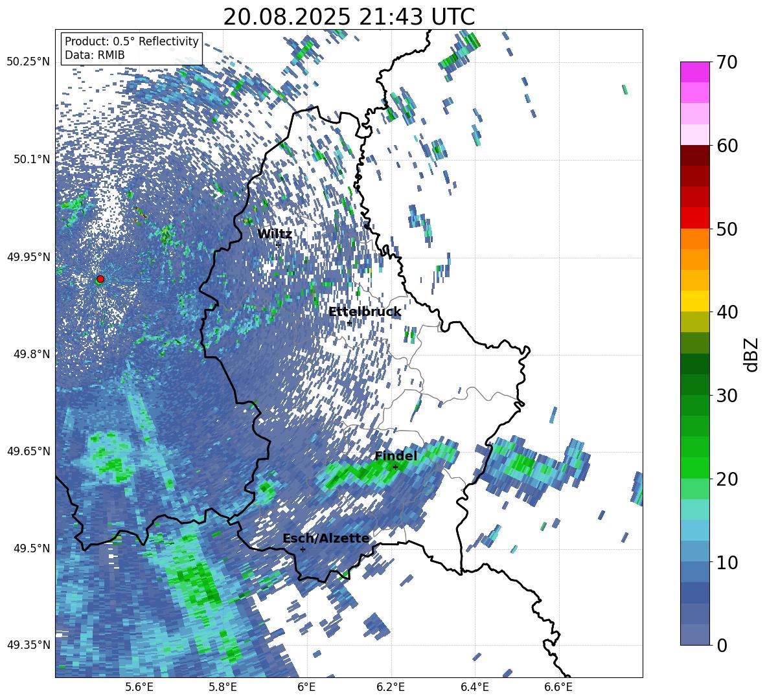767x700 pixels.
Task: Click the top magenta colorbar segment
Action: coord(694,72)
